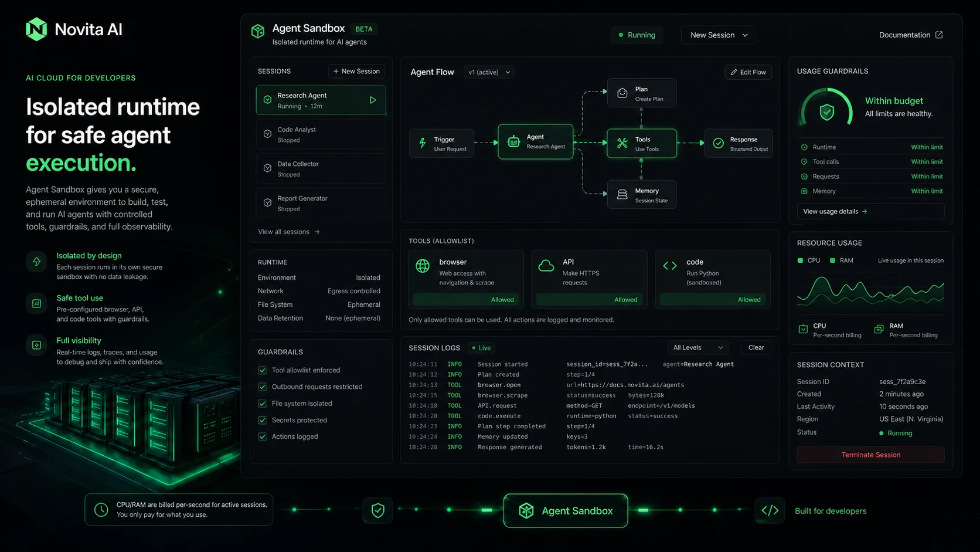Open the All Levels log filter dropdown
The height and width of the screenshot is (552, 980).
[697, 348]
